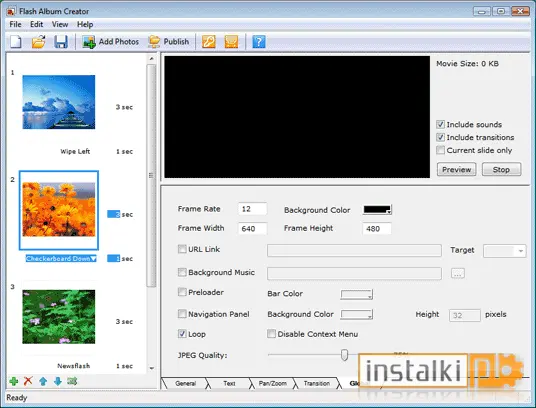536x408 pixels.
Task: Enable the Navigation Panel checkbox
Action: (182, 314)
